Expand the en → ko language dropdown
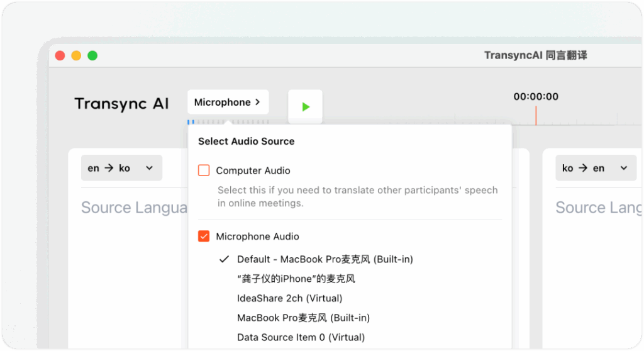This screenshot has width=644, height=351. click(x=121, y=168)
